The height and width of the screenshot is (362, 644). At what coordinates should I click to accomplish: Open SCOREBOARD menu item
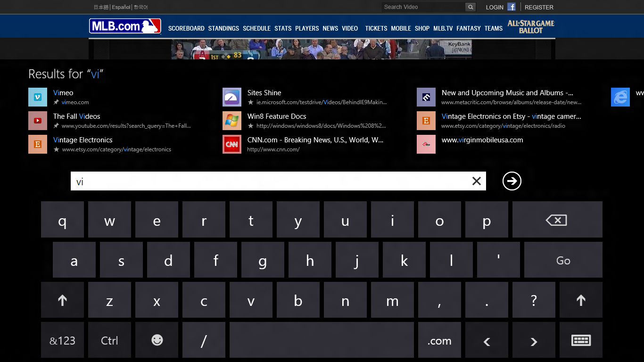[x=186, y=28]
